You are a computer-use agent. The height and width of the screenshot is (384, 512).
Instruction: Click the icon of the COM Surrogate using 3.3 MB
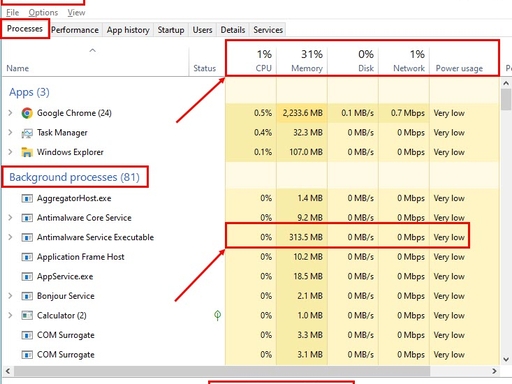(27, 335)
